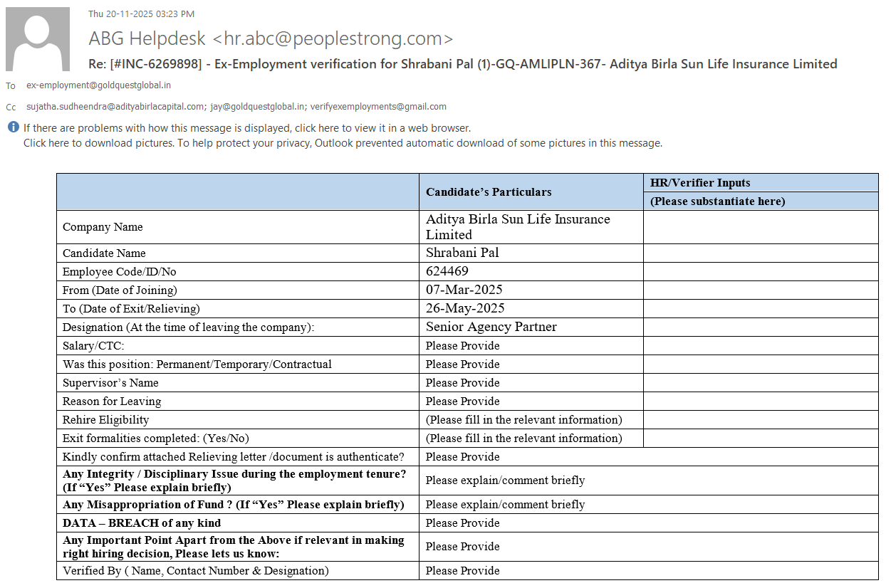Click empty HR input cell for Salary/CTC
Viewport: 891px width, 588px height.
point(761,346)
